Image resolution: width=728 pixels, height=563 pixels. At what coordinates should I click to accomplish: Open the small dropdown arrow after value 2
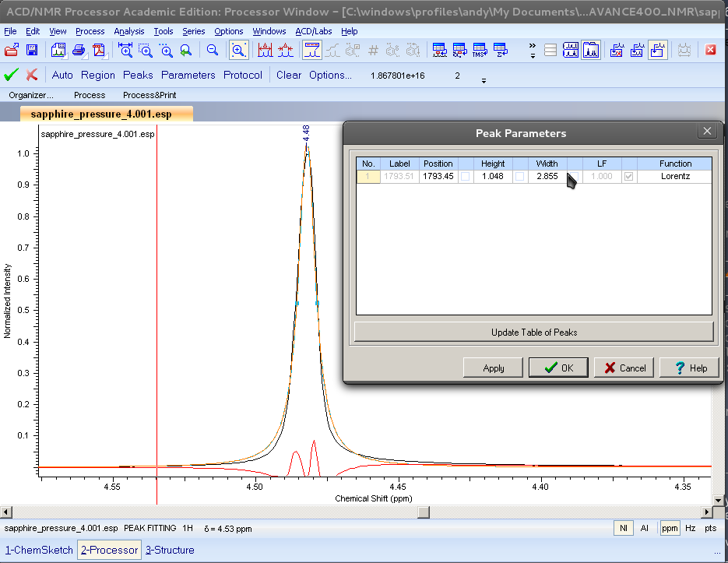tap(484, 81)
